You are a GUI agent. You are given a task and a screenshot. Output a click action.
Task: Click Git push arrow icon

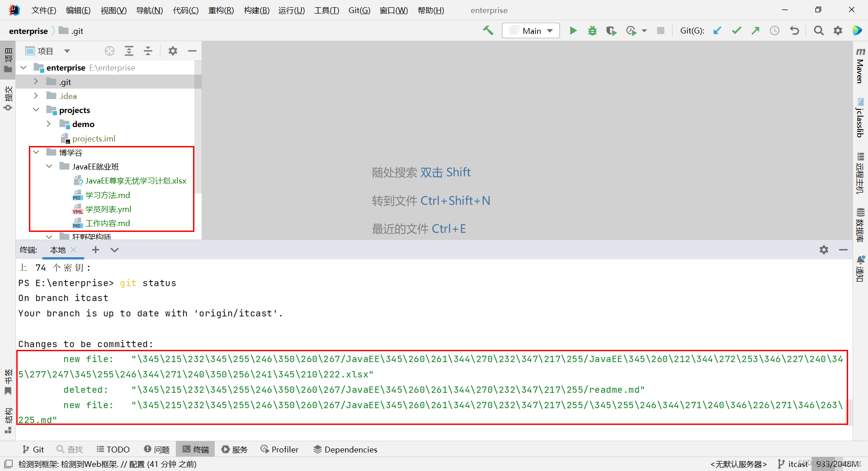pyautogui.click(x=755, y=31)
